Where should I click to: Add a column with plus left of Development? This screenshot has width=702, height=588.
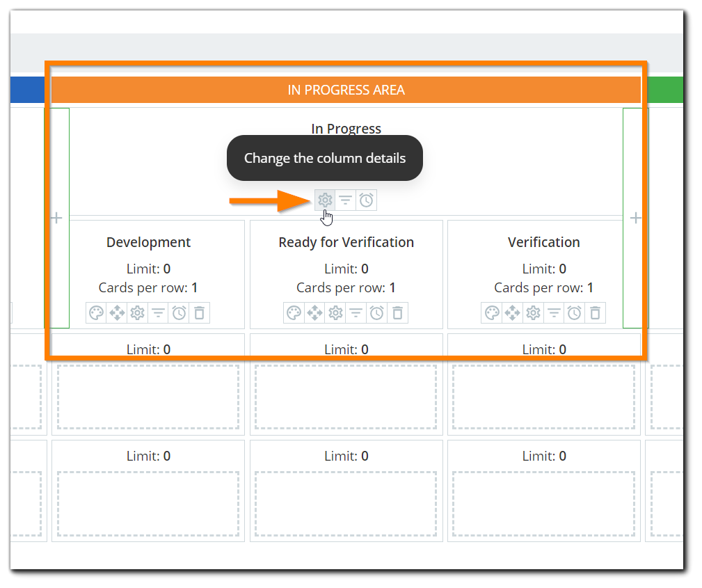point(57,218)
